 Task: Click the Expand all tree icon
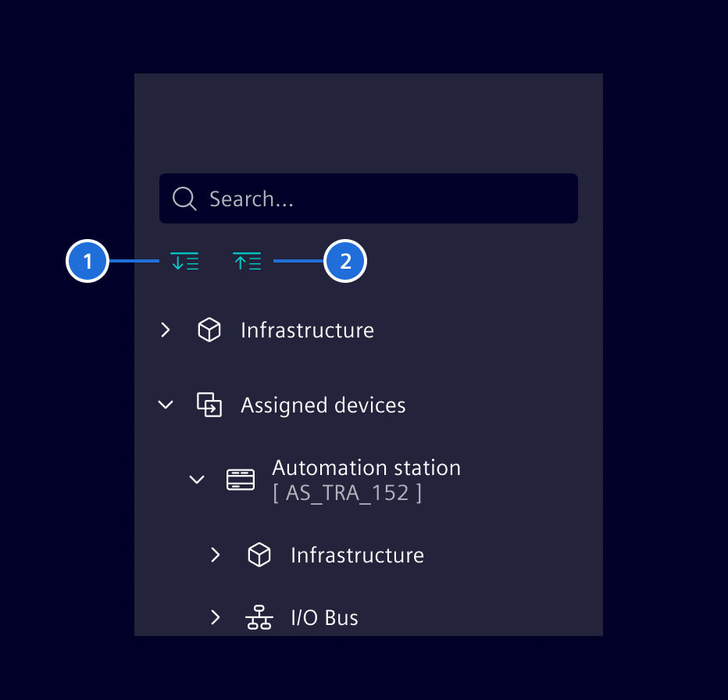[x=184, y=262]
